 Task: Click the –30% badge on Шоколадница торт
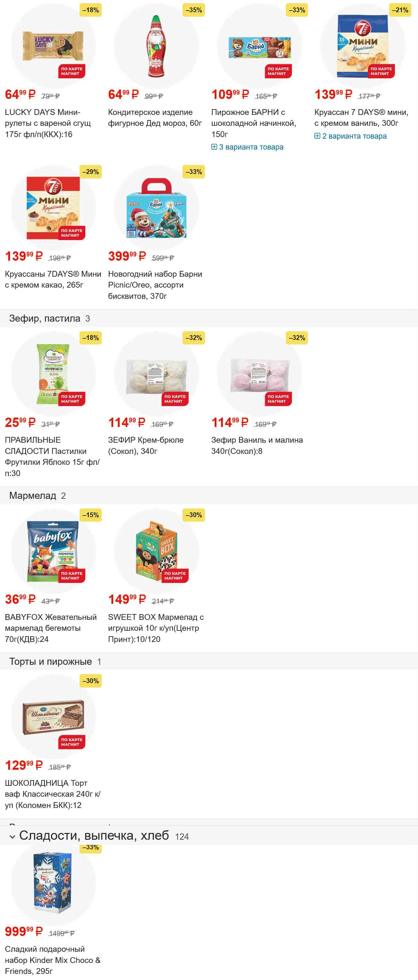coord(90,681)
